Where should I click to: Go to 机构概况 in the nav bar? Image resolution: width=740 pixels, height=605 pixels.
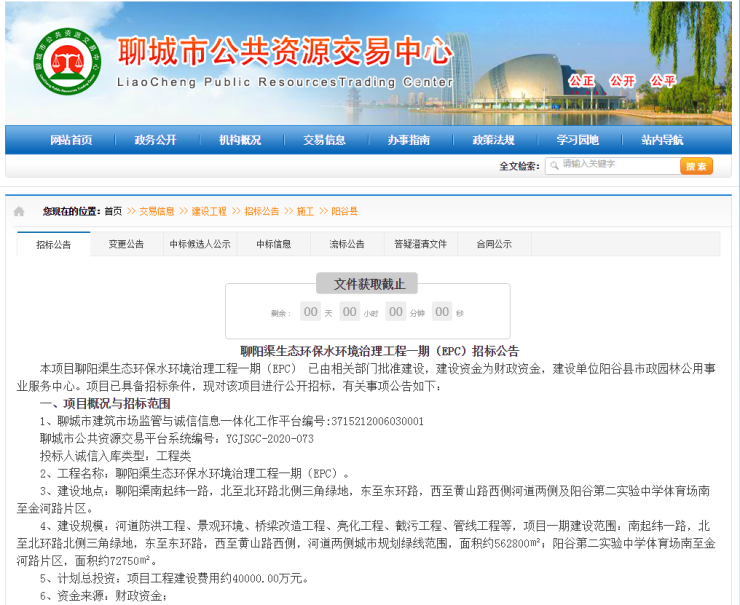pos(240,140)
